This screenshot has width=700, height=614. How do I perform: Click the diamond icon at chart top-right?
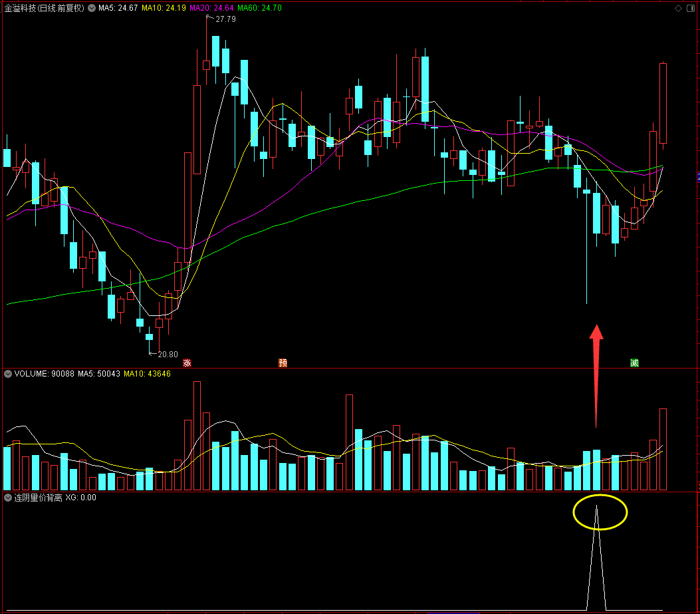point(678,8)
